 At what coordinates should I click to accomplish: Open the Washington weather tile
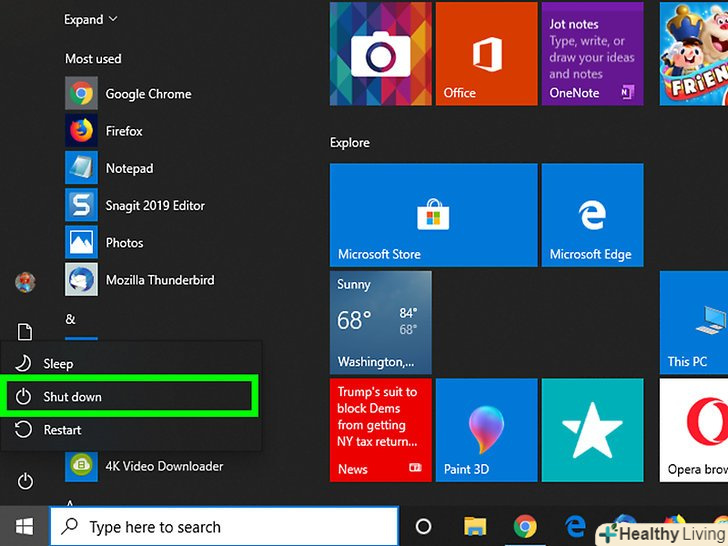380,320
